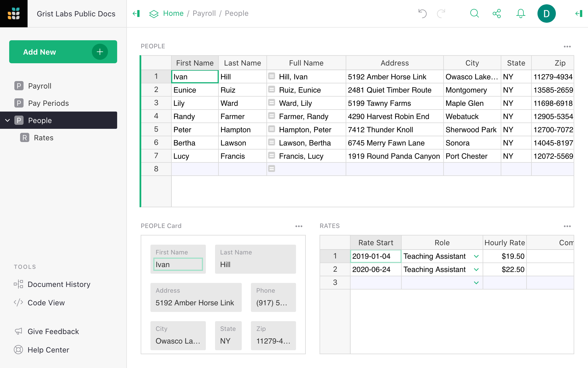
Task: Open the Rates subpage
Action: pos(43,138)
